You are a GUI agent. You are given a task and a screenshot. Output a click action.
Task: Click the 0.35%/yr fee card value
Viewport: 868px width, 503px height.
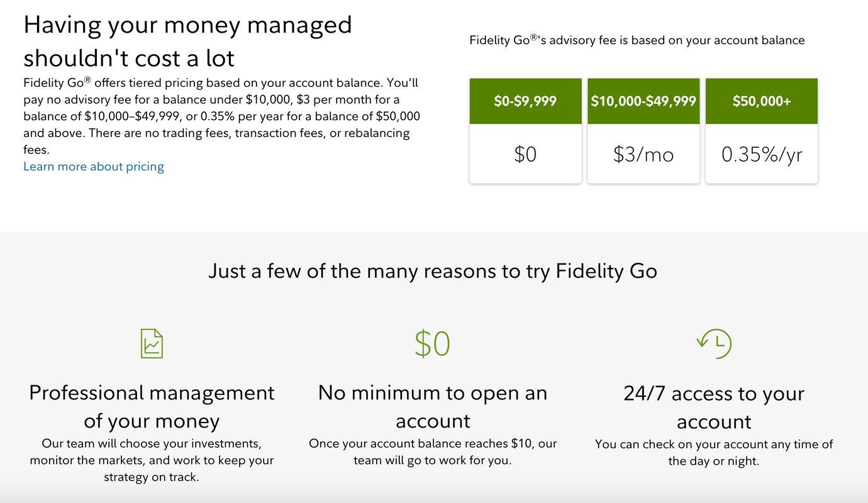click(x=762, y=154)
